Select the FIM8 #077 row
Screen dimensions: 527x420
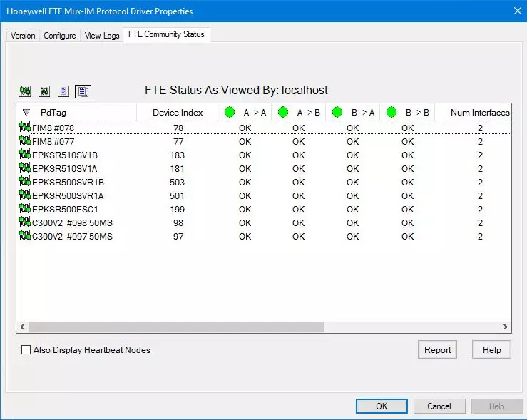[265, 141]
